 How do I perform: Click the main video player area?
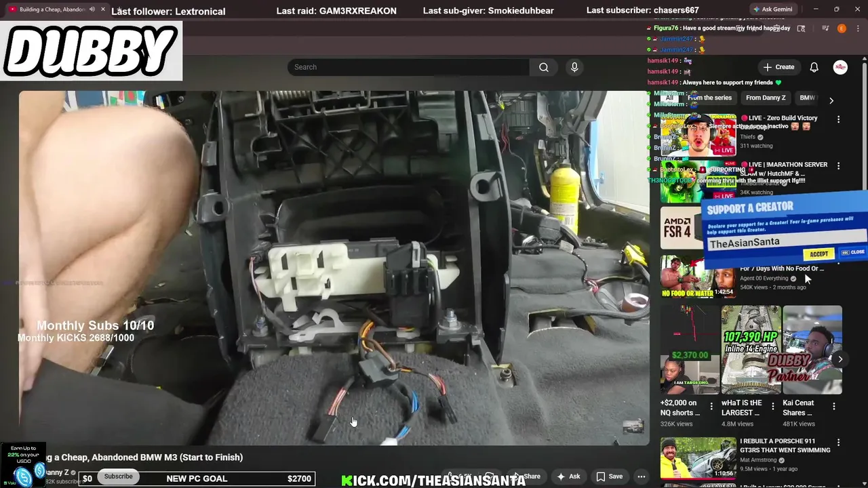(334, 268)
